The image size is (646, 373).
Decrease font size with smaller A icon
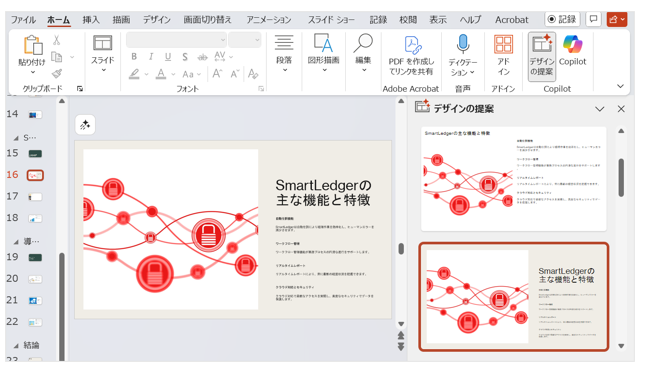pyautogui.click(x=235, y=74)
